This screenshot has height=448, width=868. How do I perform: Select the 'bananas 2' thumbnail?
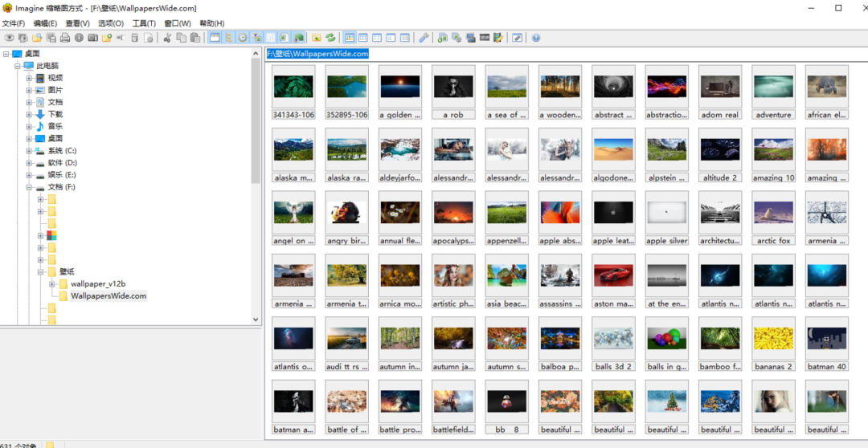(x=773, y=344)
